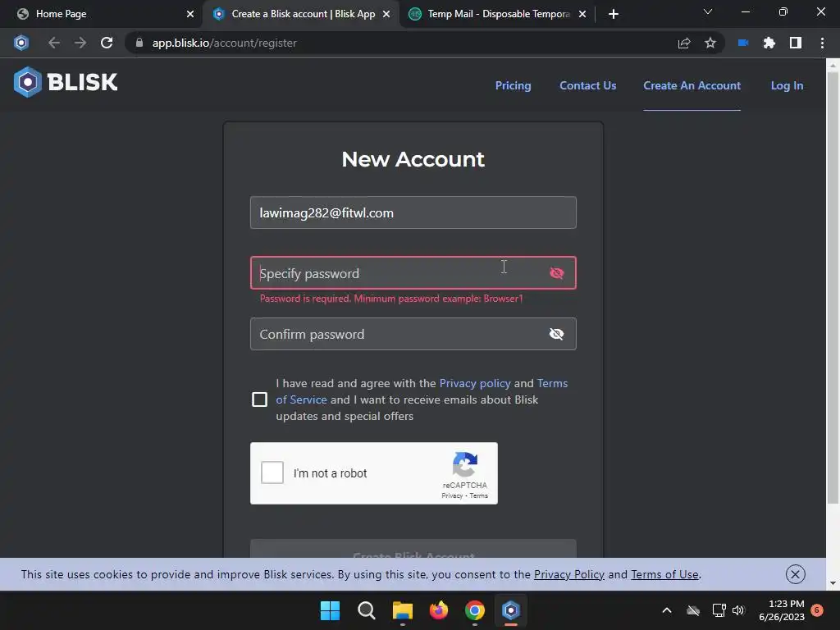
Task: Click the email address input field
Action: click(413, 212)
